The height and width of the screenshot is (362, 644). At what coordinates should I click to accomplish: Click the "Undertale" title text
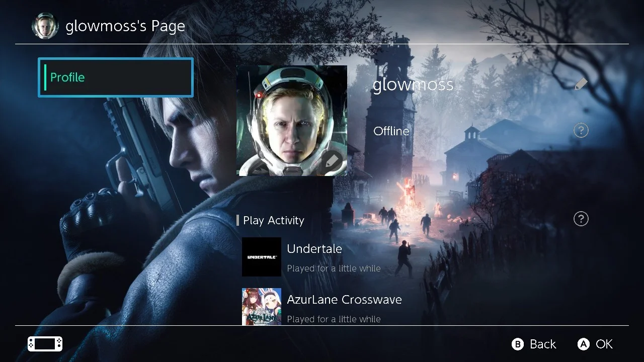pyautogui.click(x=314, y=249)
